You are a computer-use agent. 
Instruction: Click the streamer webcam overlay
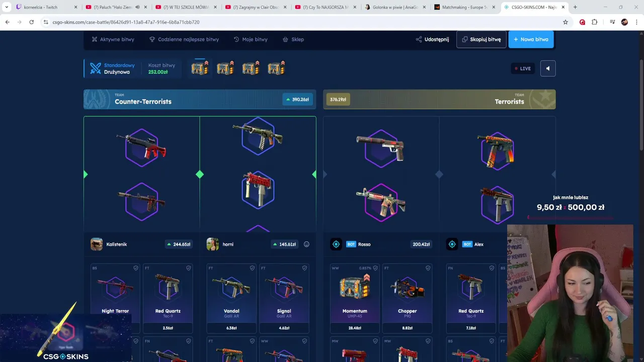pyautogui.click(x=570, y=293)
